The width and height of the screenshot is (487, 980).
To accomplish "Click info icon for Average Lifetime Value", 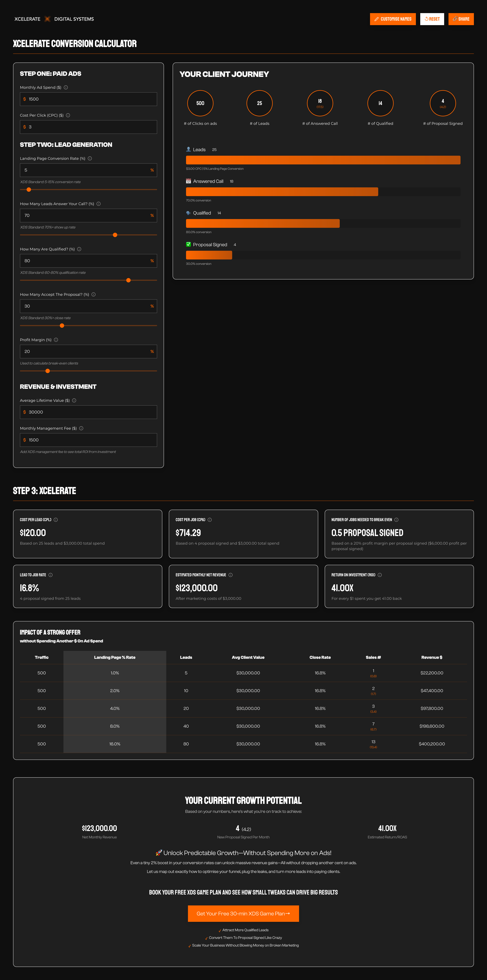I will click(74, 401).
